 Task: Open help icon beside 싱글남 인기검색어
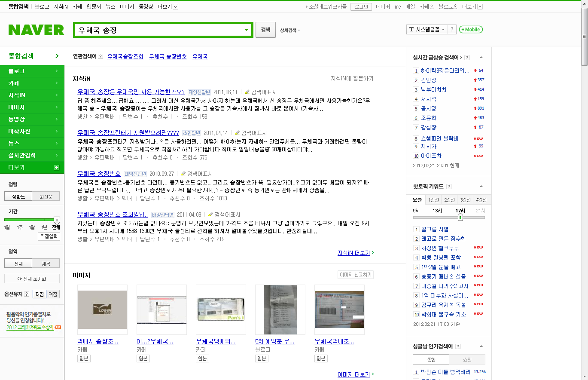pos(458,346)
